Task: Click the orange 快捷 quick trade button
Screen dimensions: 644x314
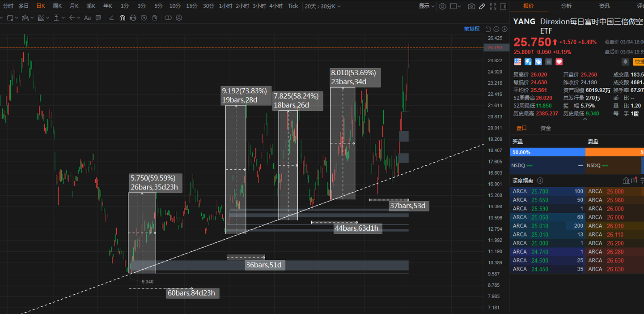Action: [638, 62]
